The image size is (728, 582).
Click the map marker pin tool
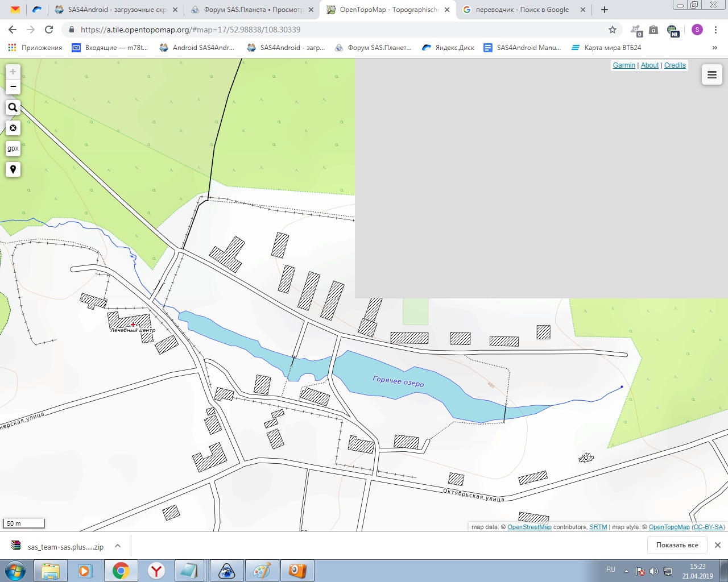[13, 169]
